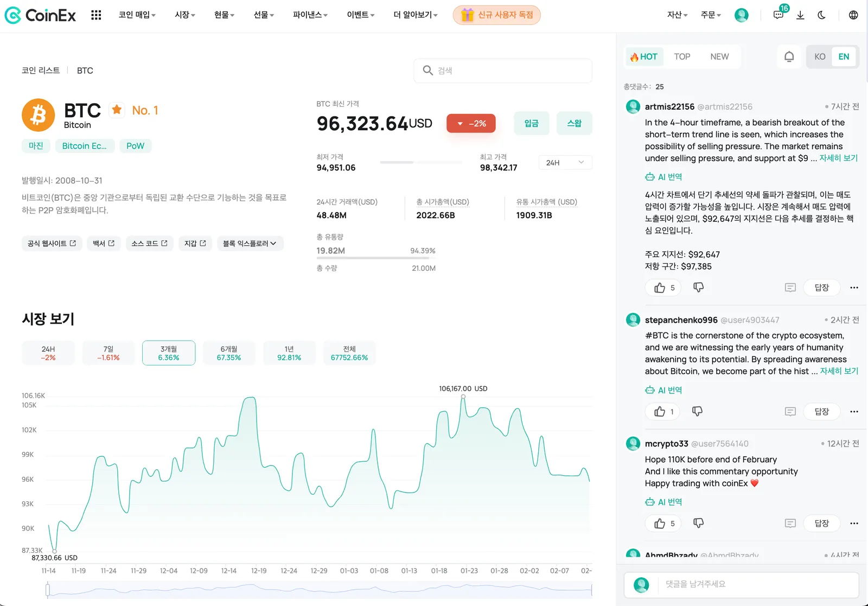868x606 pixels.
Task: Open the 24H price range dropdown
Action: [x=565, y=163]
